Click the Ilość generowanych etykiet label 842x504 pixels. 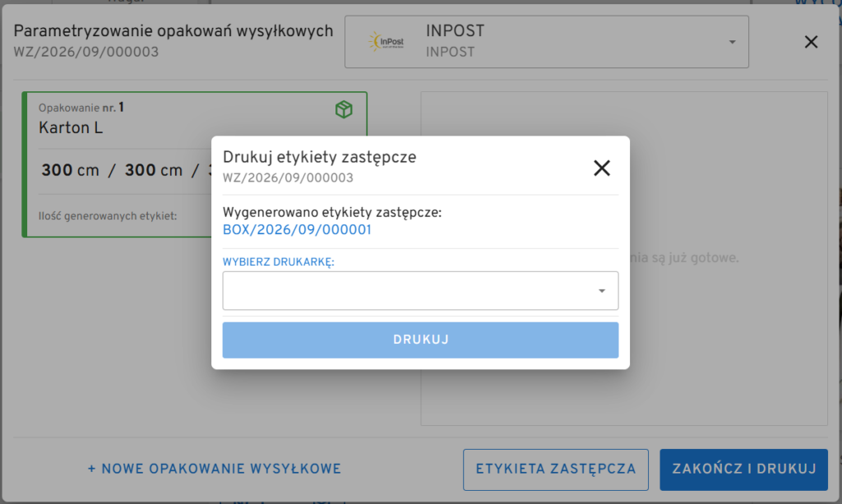click(108, 216)
